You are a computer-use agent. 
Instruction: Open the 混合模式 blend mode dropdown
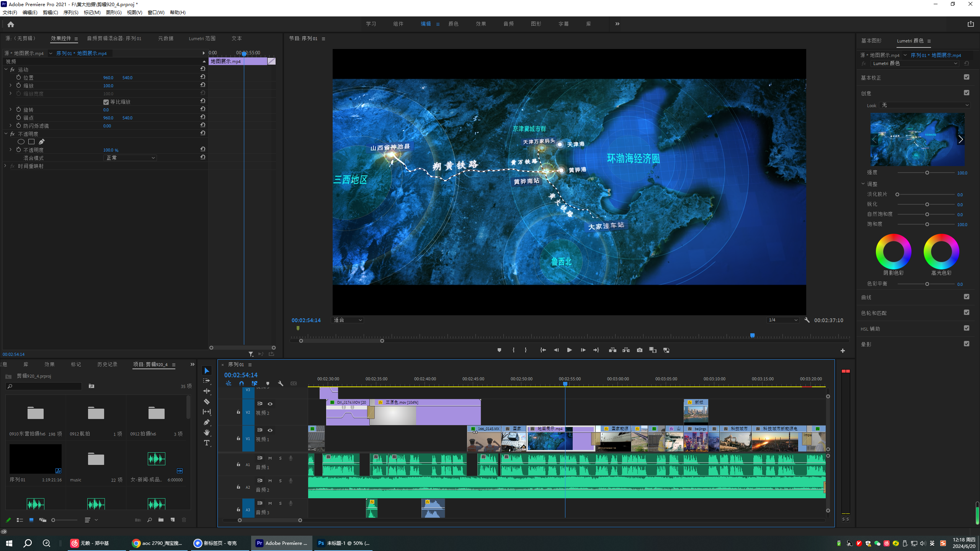pos(130,158)
